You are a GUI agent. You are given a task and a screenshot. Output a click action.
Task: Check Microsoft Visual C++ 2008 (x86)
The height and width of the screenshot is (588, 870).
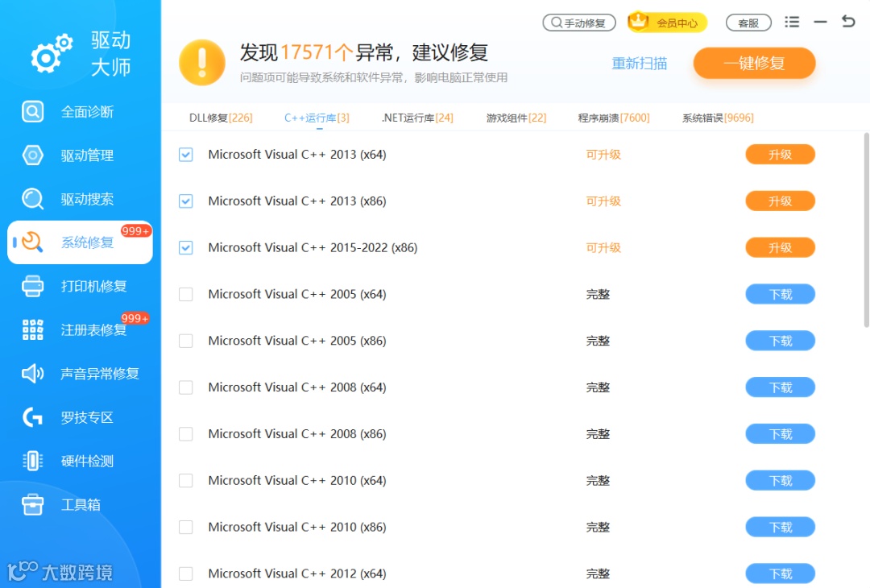(186, 434)
